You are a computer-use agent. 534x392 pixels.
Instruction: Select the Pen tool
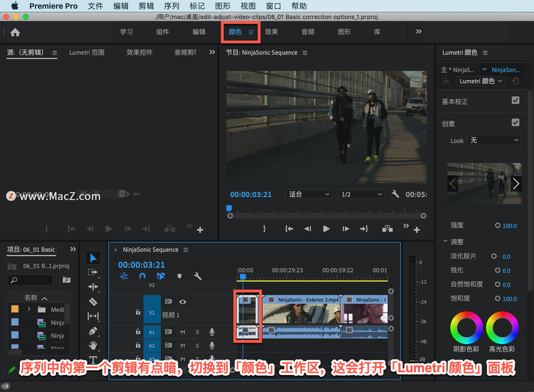(93, 331)
